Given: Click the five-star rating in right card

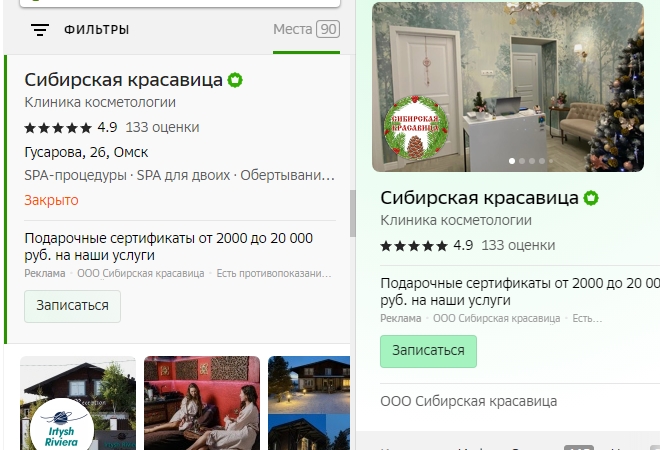Looking at the screenshot, I should [414, 245].
